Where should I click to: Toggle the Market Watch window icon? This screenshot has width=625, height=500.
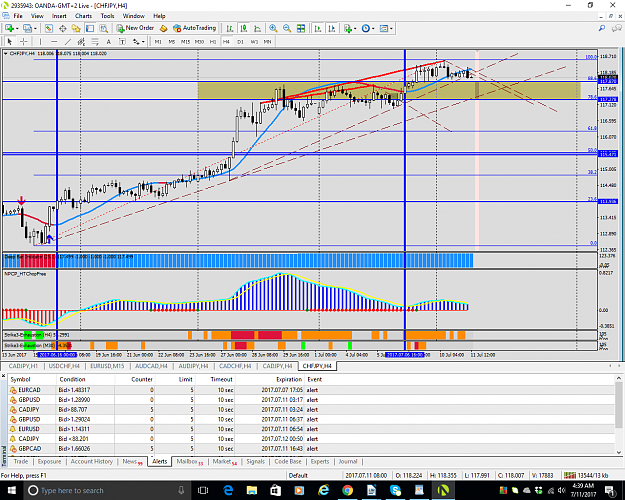tap(49, 28)
